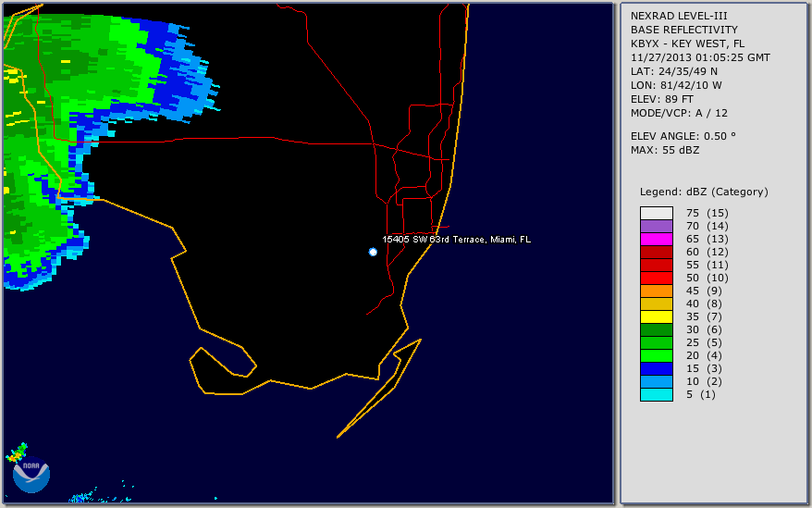Click the '65 (13)' legend label
Image resolution: width=812 pixels, height=508 pixels.
707,239
